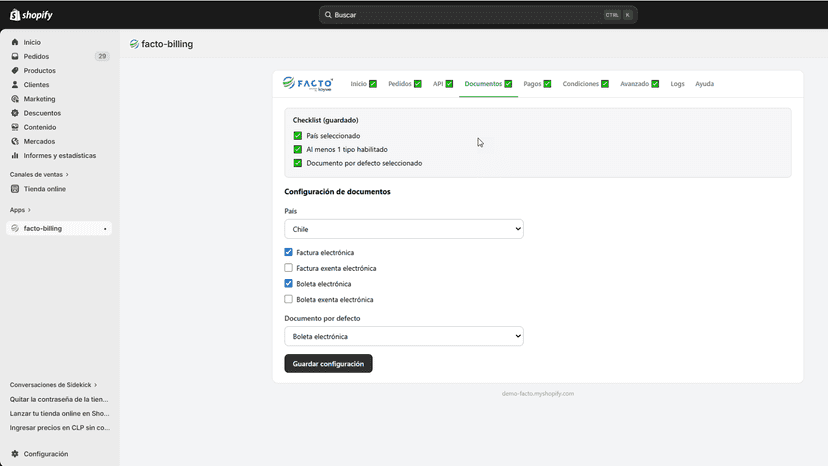The image size is (828, 466).
Task: Click the Buscar search field
Action: coord(478,15)
